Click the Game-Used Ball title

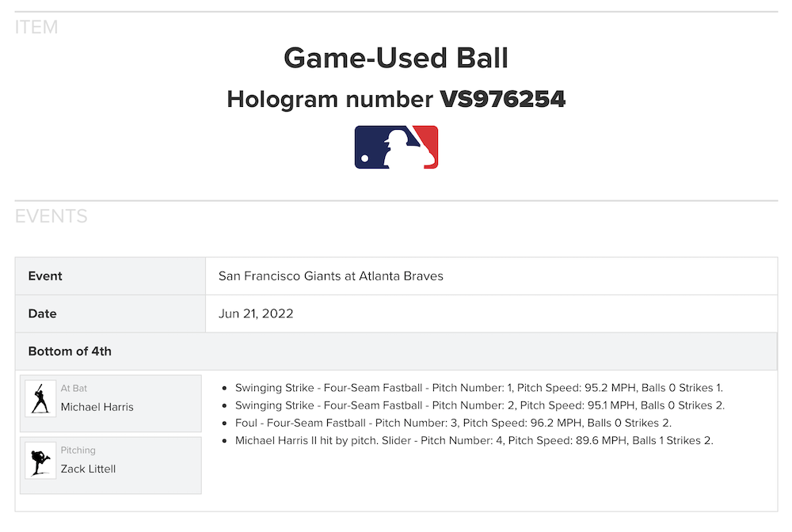coord(396,58)
